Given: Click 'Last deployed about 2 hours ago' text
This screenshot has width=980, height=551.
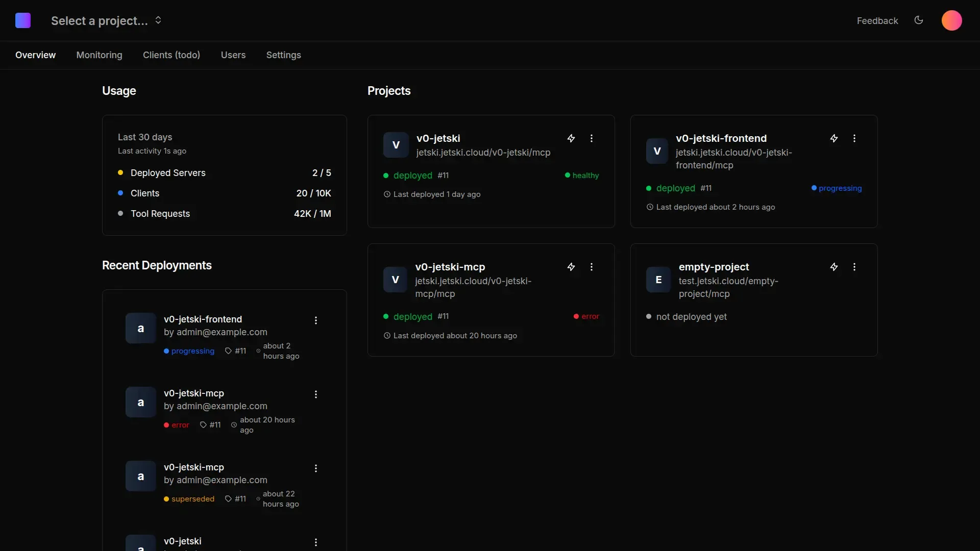Looking at the screenshot, I should 716,207.
